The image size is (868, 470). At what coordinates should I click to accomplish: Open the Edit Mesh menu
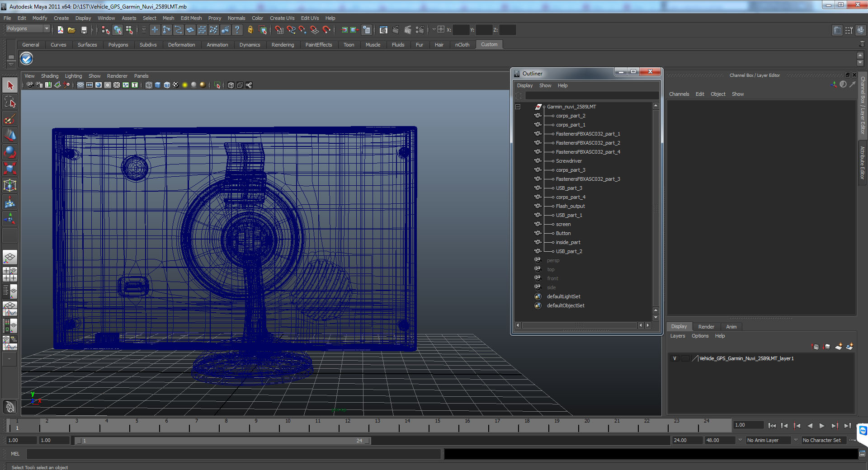pos(191,18)
